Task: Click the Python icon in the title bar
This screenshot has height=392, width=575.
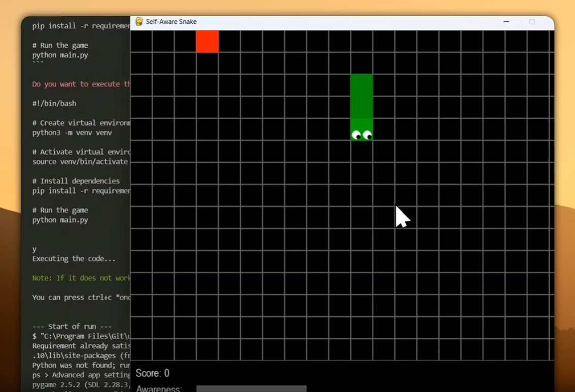Action: tap(138, 21)
